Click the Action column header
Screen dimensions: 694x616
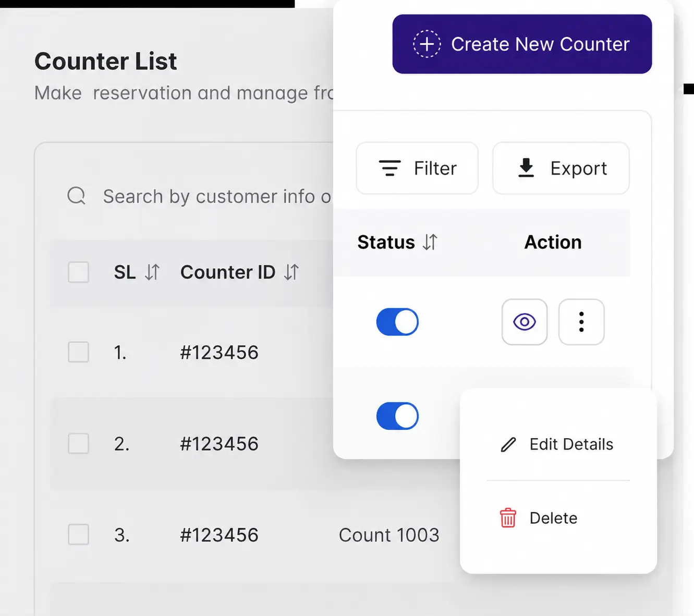(553, 242)
